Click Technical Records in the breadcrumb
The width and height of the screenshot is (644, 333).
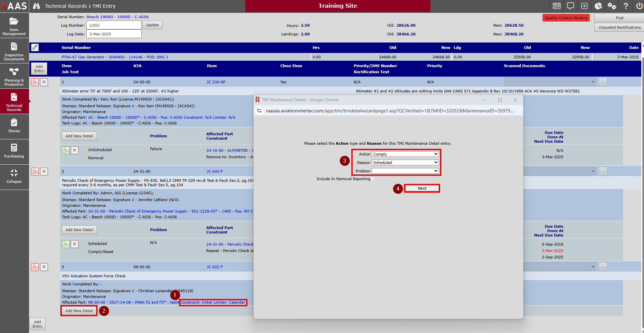pyautogui.click(x=66, y=6)
